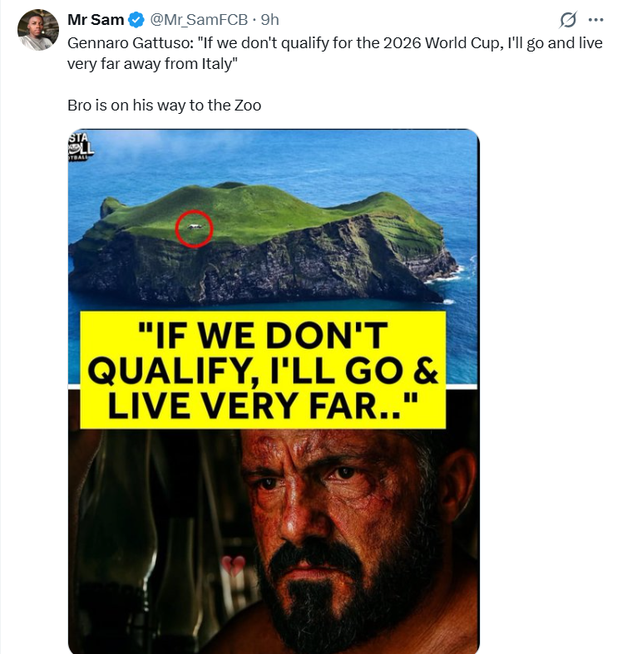
Task: Open the three-dot more options menu
Action: (596, 20)
